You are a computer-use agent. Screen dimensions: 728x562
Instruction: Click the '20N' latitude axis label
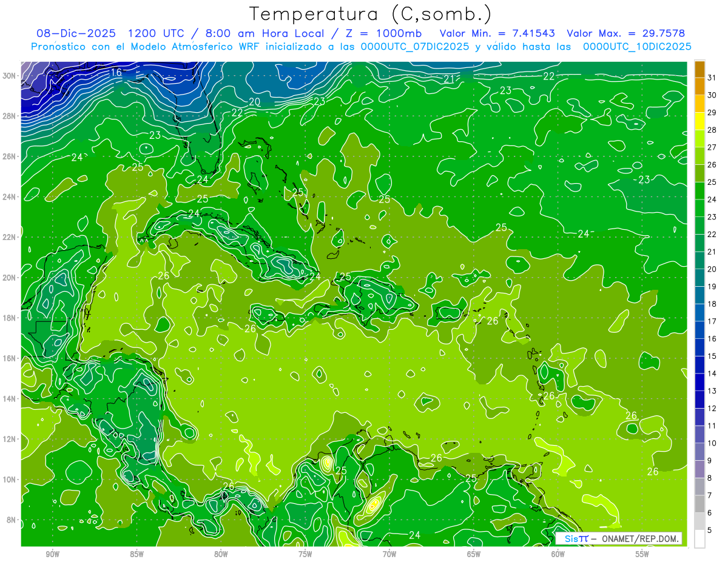coord(10,278)
